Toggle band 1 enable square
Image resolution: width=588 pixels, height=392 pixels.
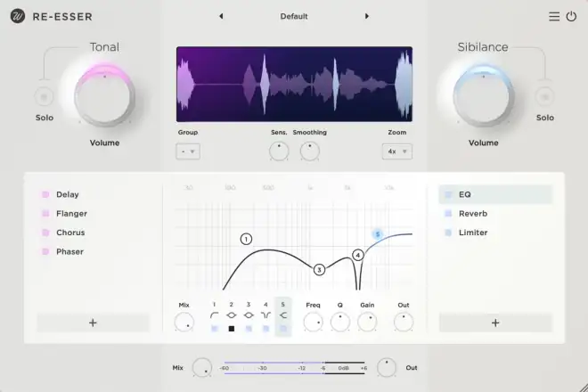click(x=214, y=329)
